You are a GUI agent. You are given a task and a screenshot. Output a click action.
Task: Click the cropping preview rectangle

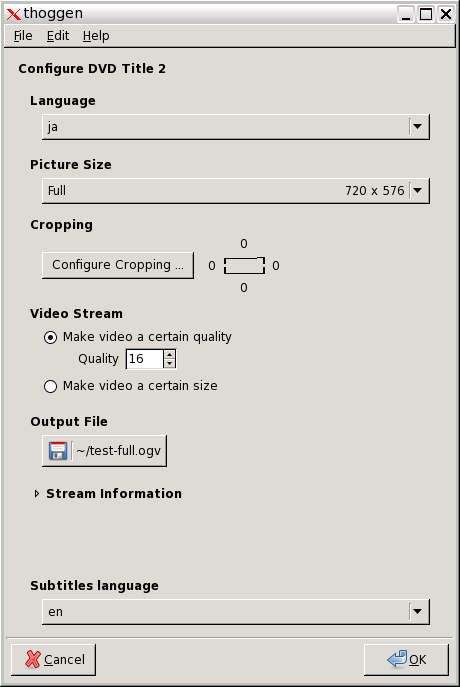coord(244,266)
